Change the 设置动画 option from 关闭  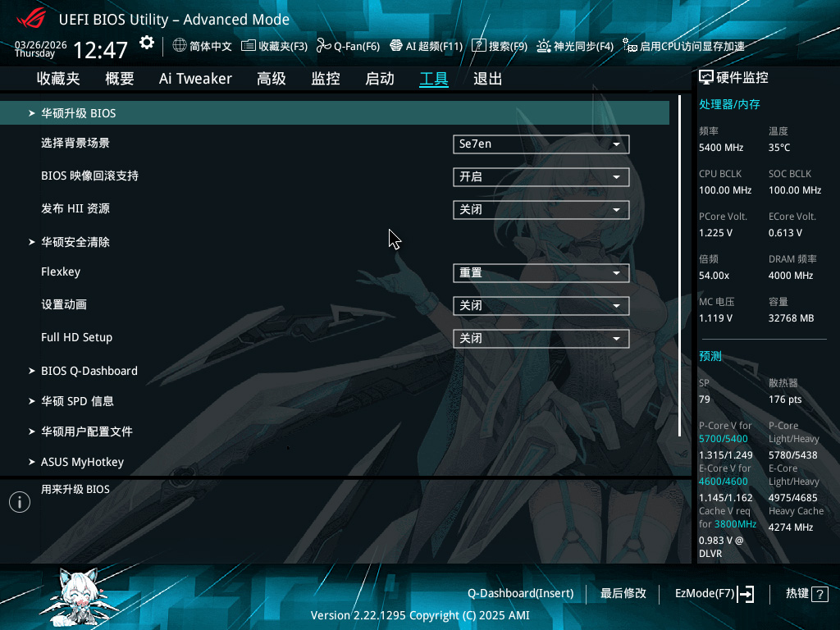[541, 306]
